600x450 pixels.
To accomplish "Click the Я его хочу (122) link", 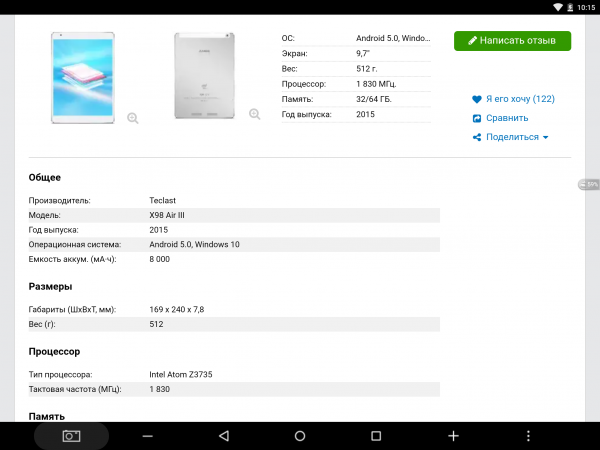I will (519, 99).
